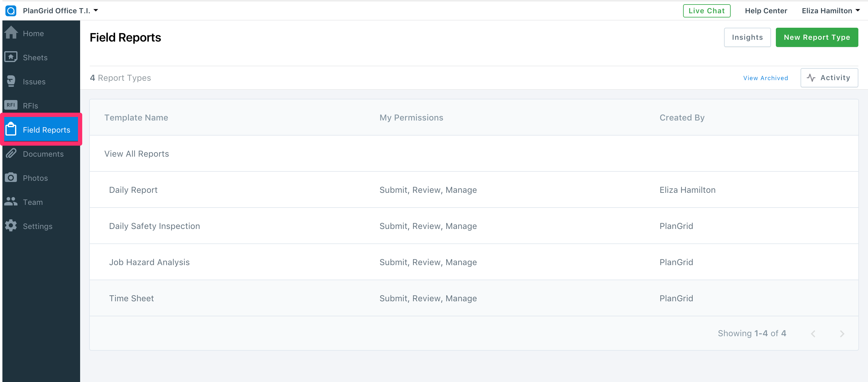This screenshot has height=382, width=868.
Task: Click Eliza Hamilton in Created By column
Action: click(x=687, y=190)
